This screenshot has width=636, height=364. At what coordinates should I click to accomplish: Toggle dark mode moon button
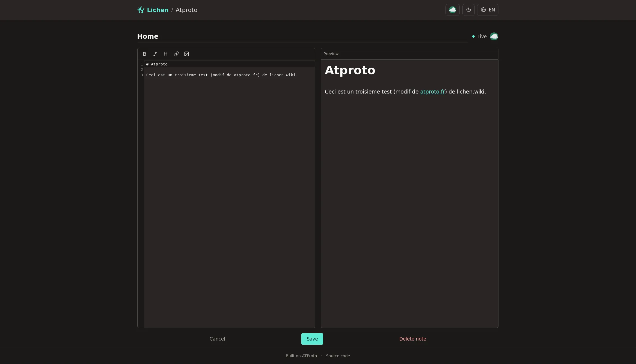468,10
